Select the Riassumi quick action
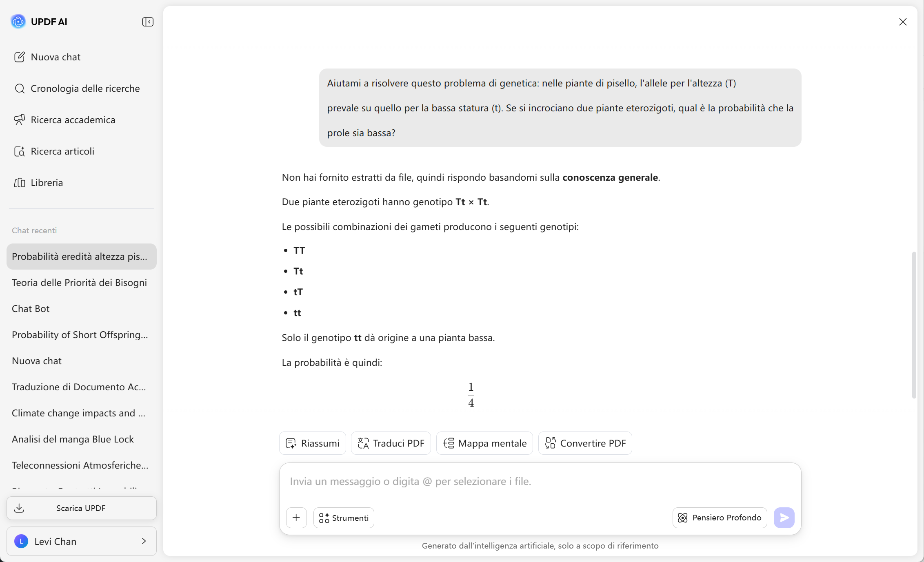This screenshot has width=924, height=562. [313, 443]
